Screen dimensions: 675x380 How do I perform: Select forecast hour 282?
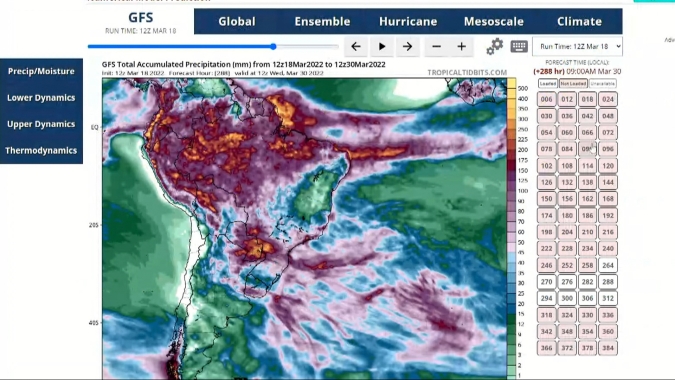pos(588,282)
